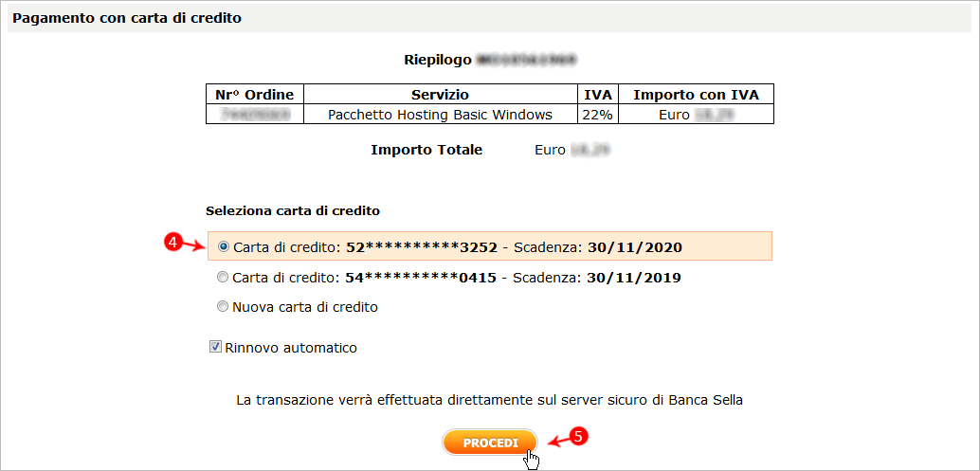Click the red step 5 marker
The height and width of the screenshot is (471, 980).
580,435
